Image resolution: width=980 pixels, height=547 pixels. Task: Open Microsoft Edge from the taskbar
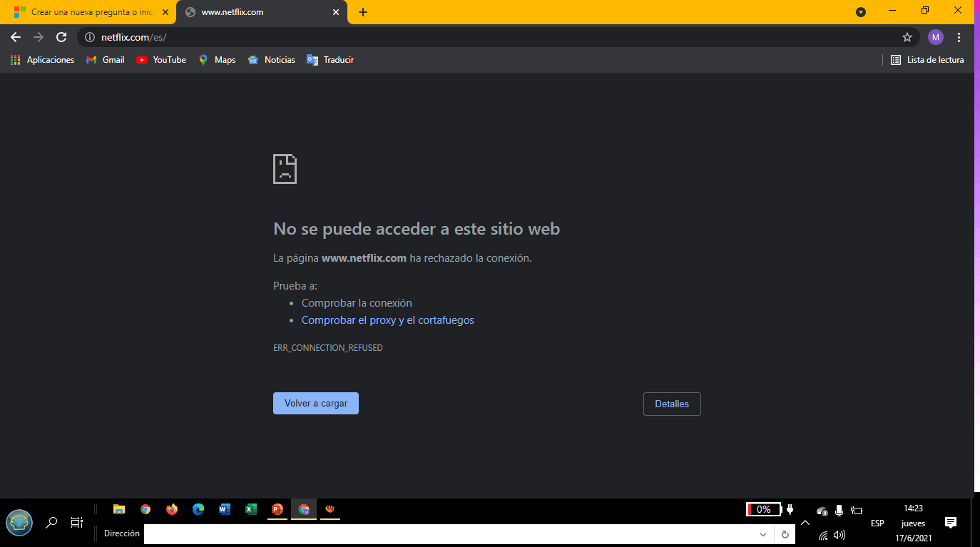(198, 509)
